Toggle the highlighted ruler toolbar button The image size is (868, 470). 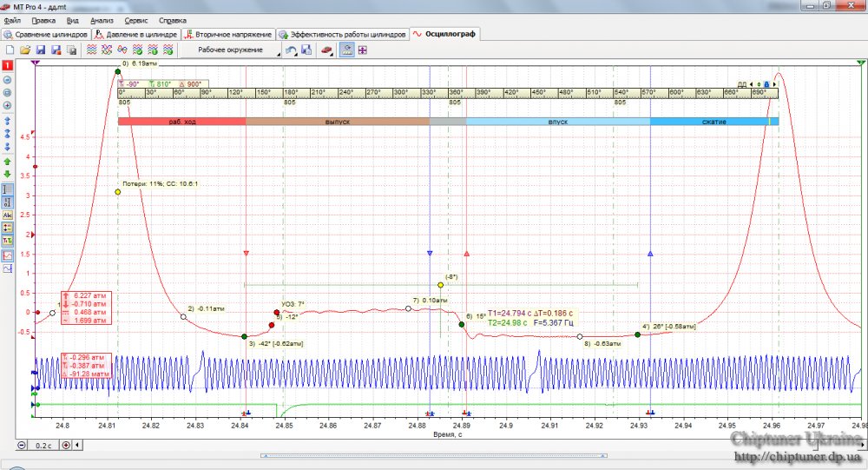(347, 50)
